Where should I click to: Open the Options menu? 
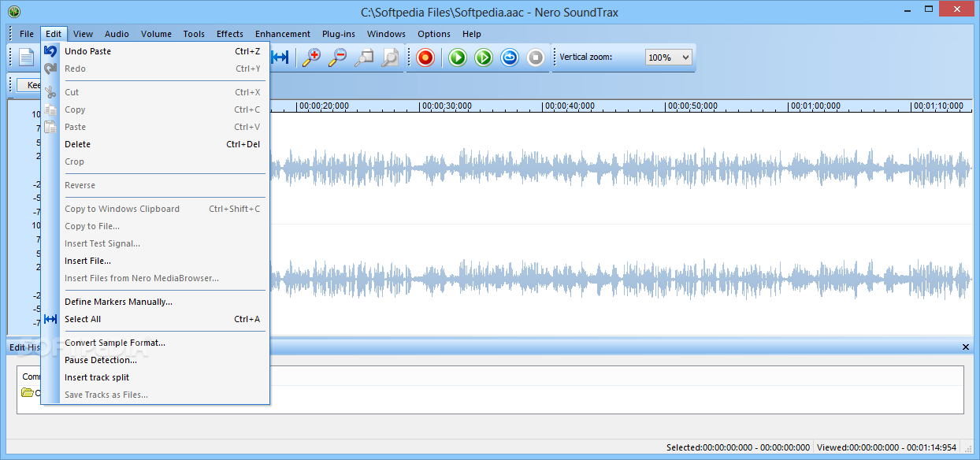(434, 34)
